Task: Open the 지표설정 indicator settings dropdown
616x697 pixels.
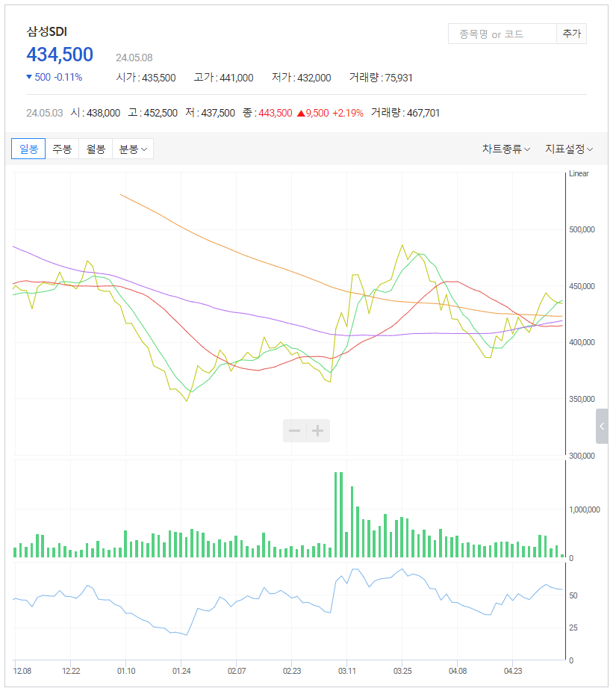Action: pyautogui.click(x=569, y=149)
